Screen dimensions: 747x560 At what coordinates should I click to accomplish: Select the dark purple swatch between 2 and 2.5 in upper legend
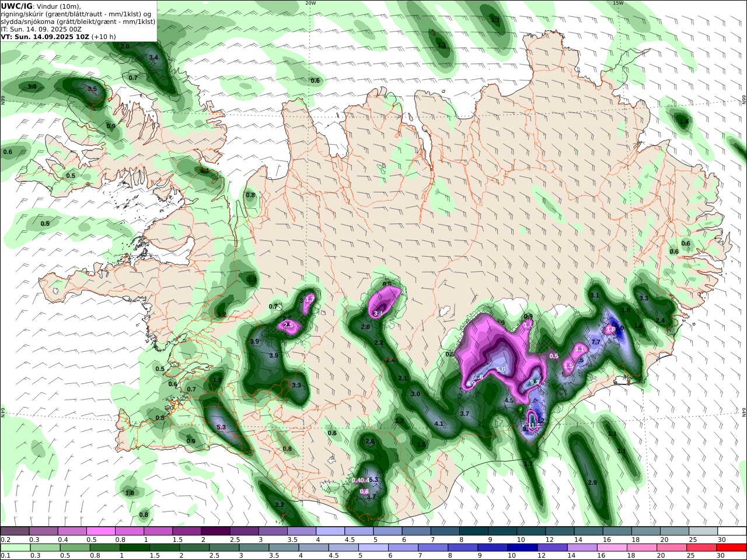click(215, 531)
